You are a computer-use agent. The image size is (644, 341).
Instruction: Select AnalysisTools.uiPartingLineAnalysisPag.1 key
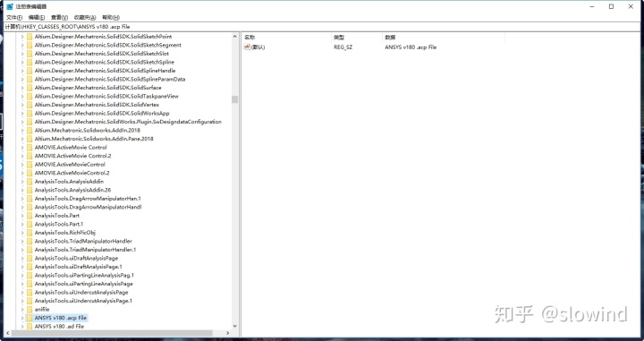[84, 276]
